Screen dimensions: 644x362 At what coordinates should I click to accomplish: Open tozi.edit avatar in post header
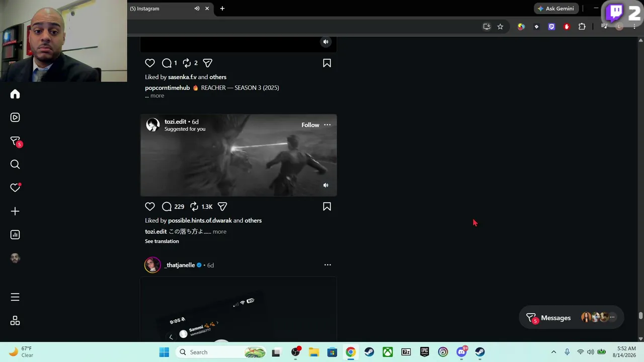(152, 125)
